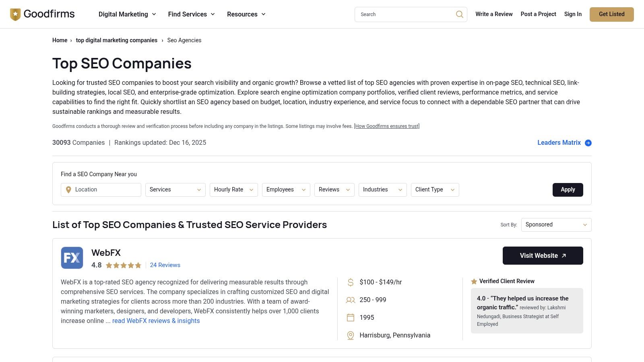Open the WebFX company title

(106, 253)
